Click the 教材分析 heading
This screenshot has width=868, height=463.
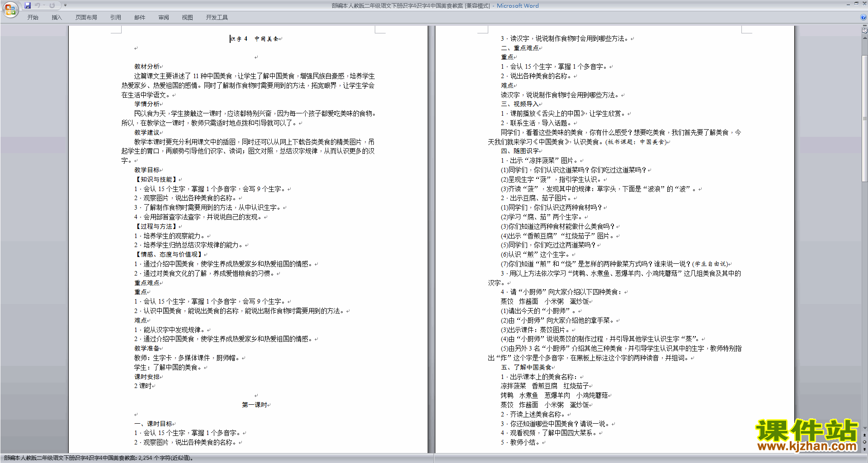click(147, 67)
